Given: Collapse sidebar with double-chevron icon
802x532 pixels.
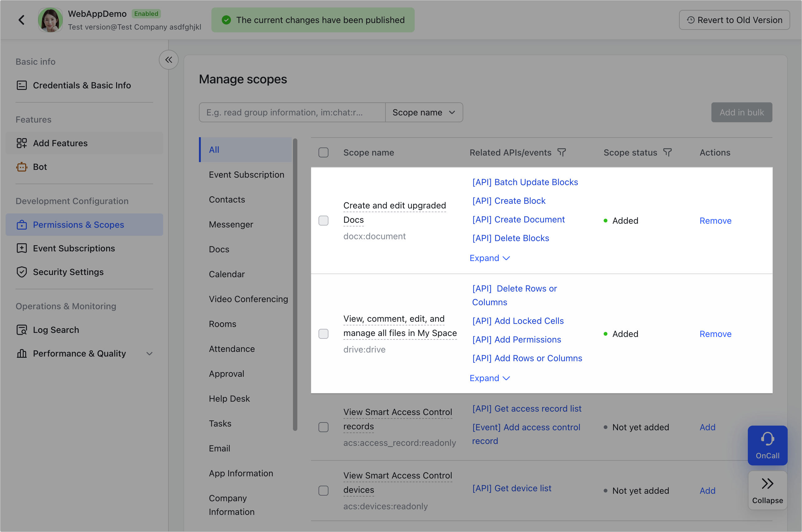Looking at the screenshot, I should coord(168,60).
